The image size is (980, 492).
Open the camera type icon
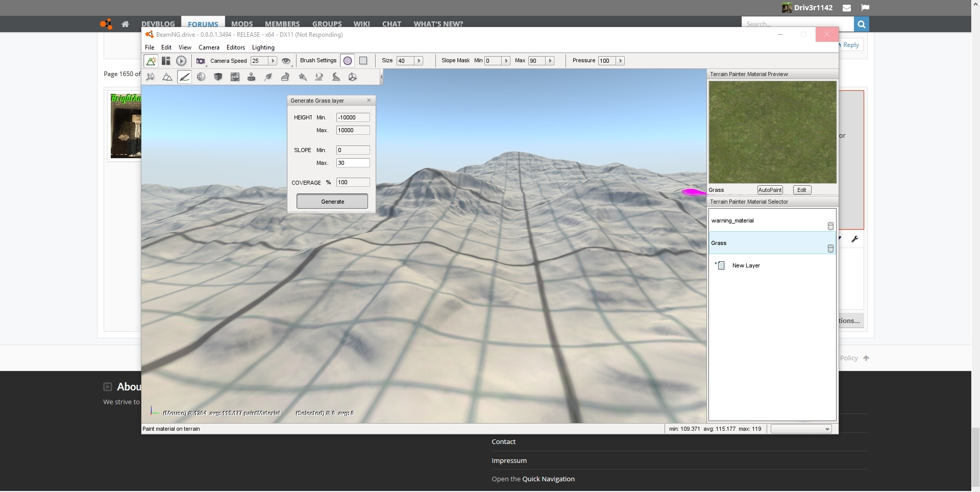pyautogui.click(x=201, y=61)
